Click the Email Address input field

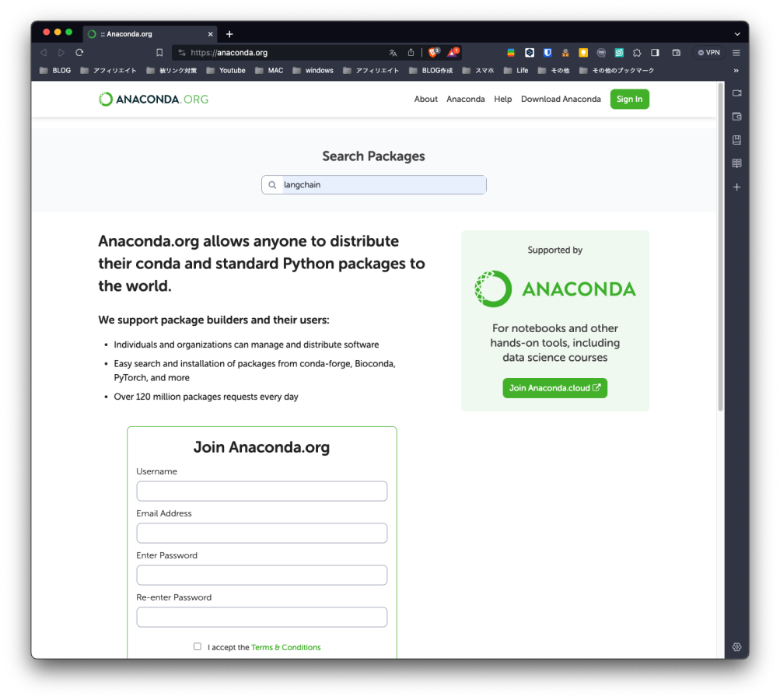[261, 533]
